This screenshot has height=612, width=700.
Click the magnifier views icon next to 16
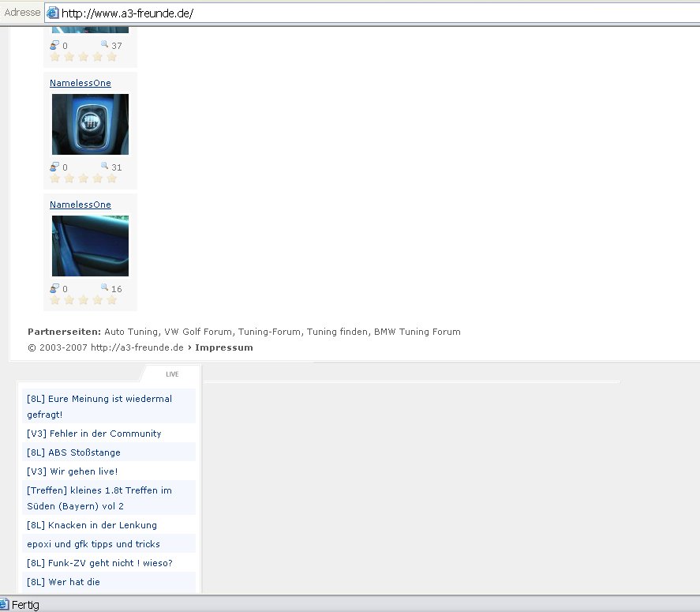pyautogui.click(x=104, y=287)
